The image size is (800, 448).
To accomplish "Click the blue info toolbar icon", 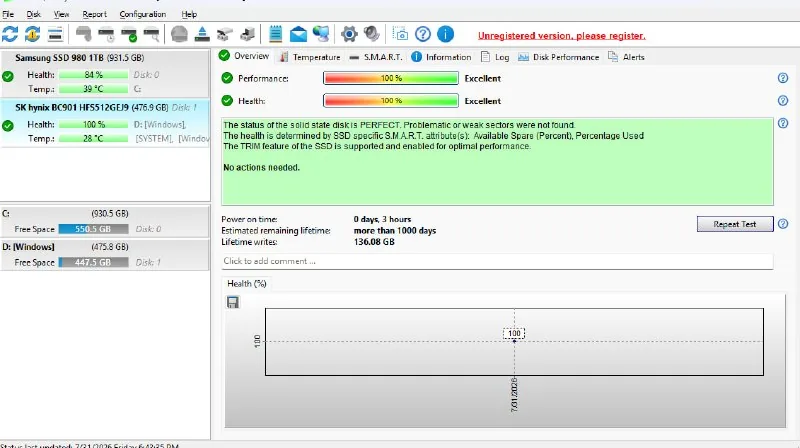I will click(x=445, y=34).
